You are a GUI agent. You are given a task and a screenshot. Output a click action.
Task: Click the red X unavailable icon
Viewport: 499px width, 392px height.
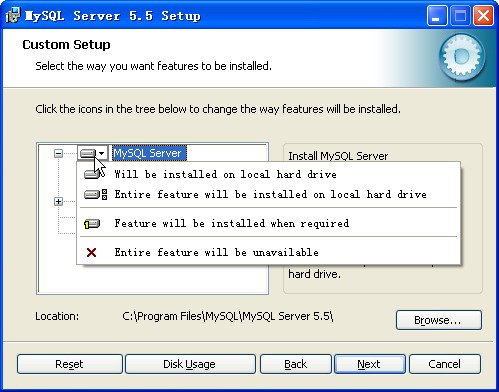tap(91, 252)
